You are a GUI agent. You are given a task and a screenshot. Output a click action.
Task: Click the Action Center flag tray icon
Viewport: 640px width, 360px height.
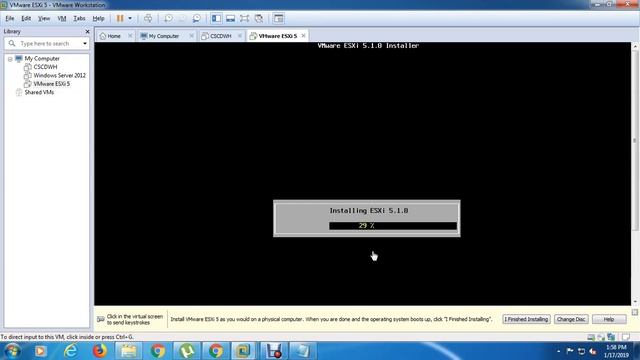click(x=570, y=351)
